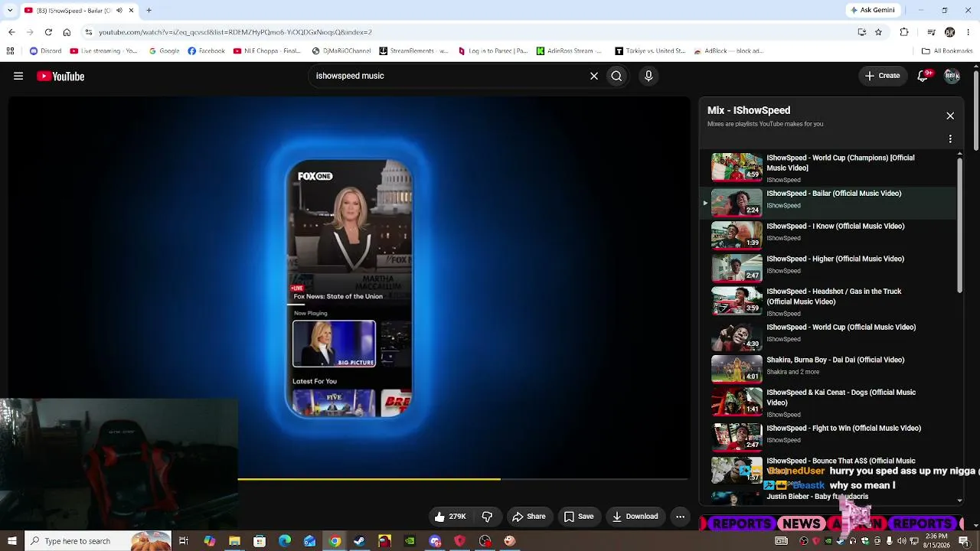Open Chrome three-dot menu
Image resolution: width=980 pixels, height=551 pixels.
pyautogui.click(x=969, y=32)
